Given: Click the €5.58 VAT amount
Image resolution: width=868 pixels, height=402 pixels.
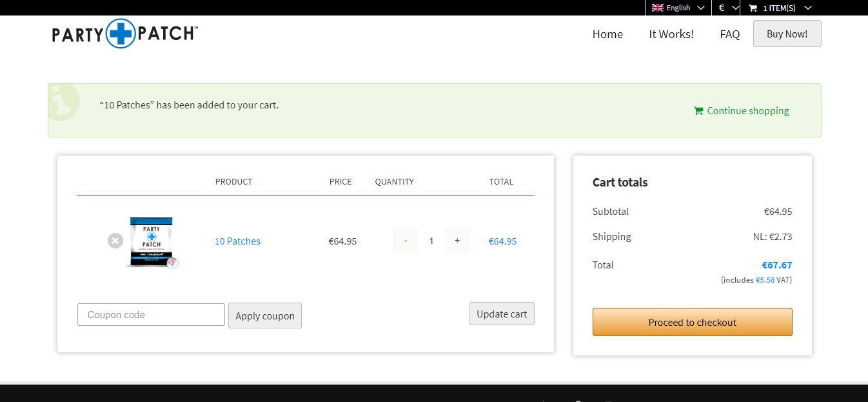Looking at the screenshot, I should pos(765,280).
